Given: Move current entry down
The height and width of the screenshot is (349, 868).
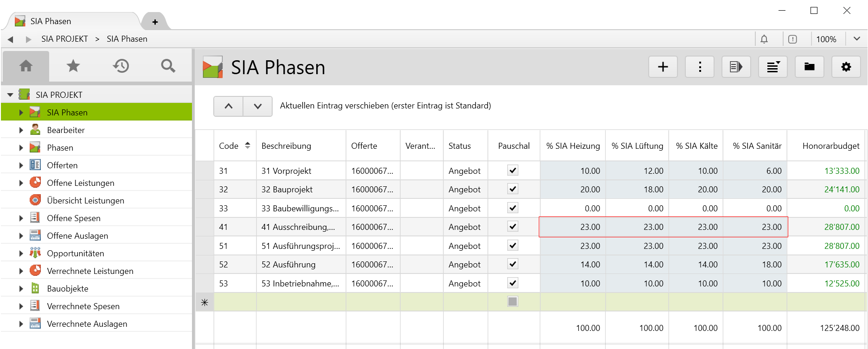Looking at the screenshot, I should point(258,106).
